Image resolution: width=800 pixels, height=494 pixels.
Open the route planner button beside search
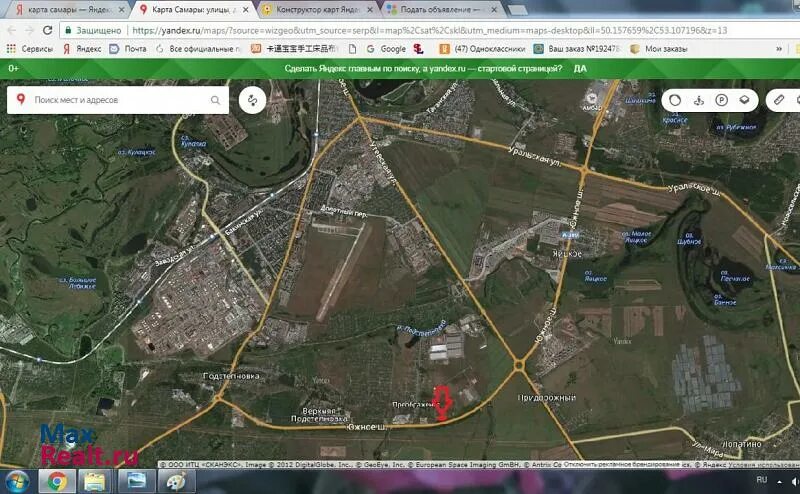[253, 100]
